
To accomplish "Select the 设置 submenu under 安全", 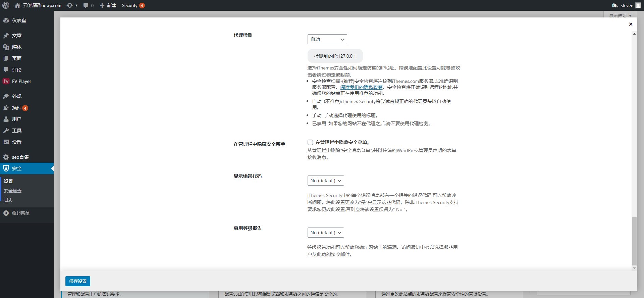I will tap(8, 181).
